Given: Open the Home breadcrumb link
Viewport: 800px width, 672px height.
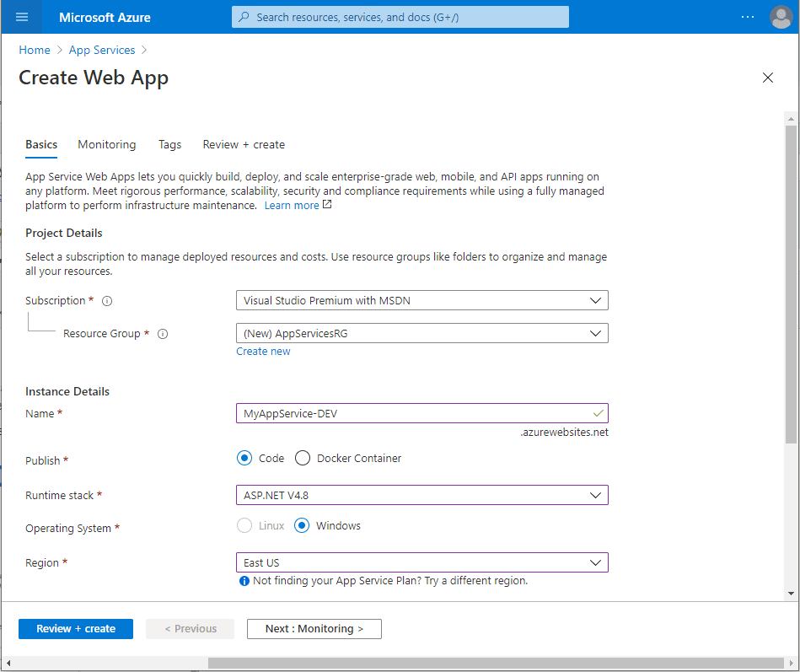Looking at the screenshot, I should (34, 50).
